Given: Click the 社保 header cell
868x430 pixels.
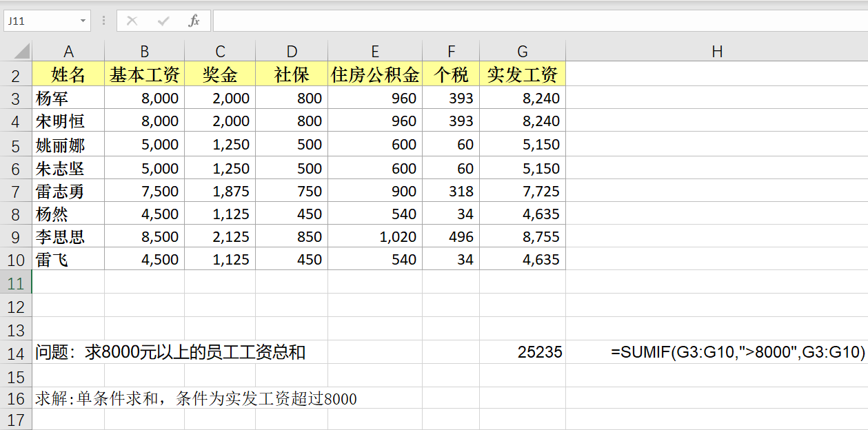Looking at the screenshot, I should 292,74.
